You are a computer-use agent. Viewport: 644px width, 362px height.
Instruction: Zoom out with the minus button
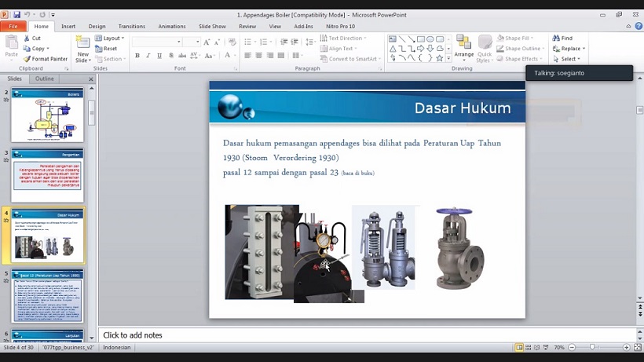pos(572,347)
